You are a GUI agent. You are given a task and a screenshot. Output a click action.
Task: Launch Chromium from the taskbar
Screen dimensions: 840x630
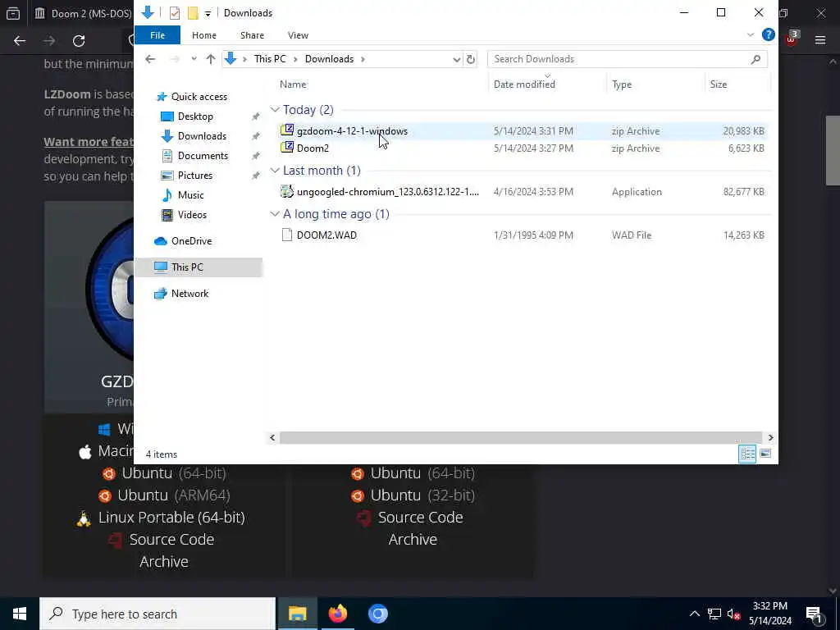point(377,614)
